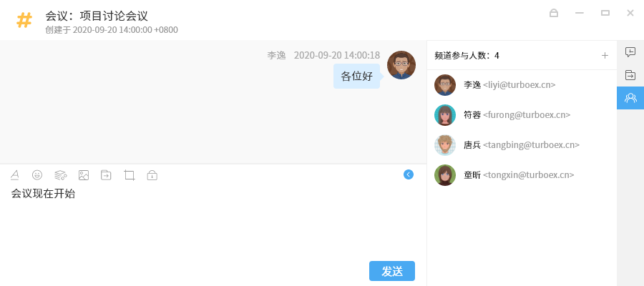The width and height of the screenshot is (644, 286).
Task: Click the layered stack icon in toolbar
Action: [60, 175]
